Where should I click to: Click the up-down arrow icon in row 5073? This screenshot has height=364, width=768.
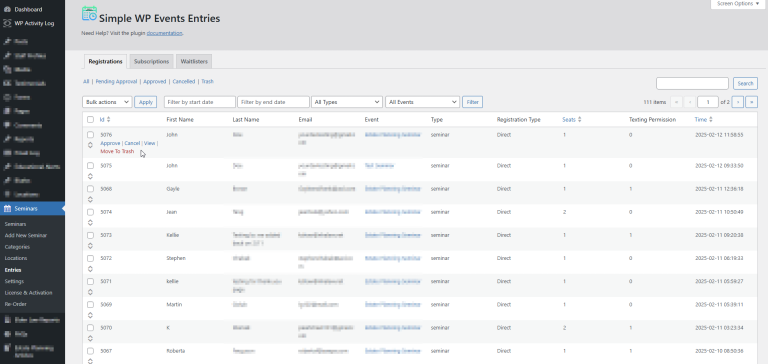90,245
